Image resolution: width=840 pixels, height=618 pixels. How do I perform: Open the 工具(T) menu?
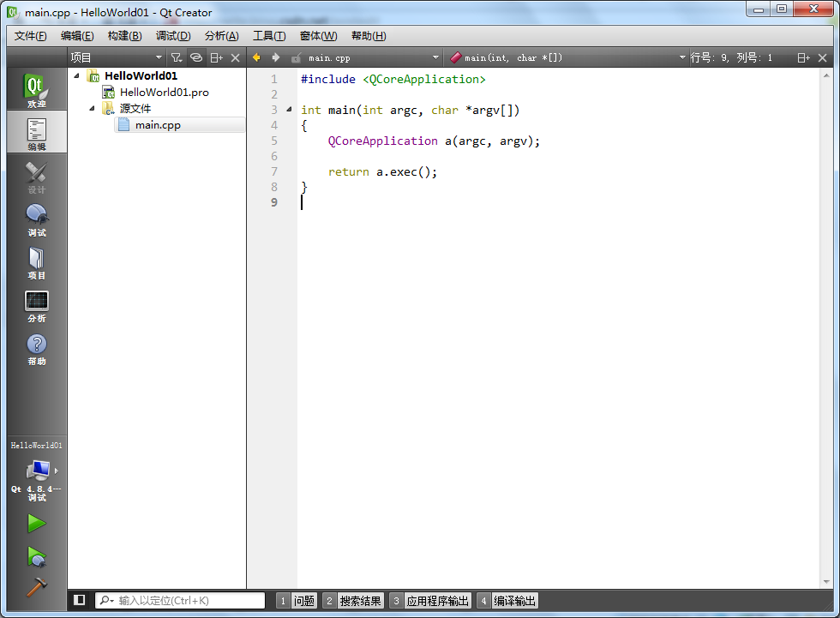click(x=269, y=36)
